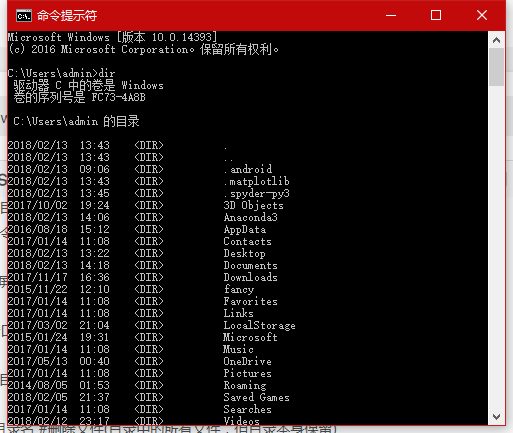Click the scrollbar up arrow
Viewport: 513px width, 433px height.
pos(496,40)
